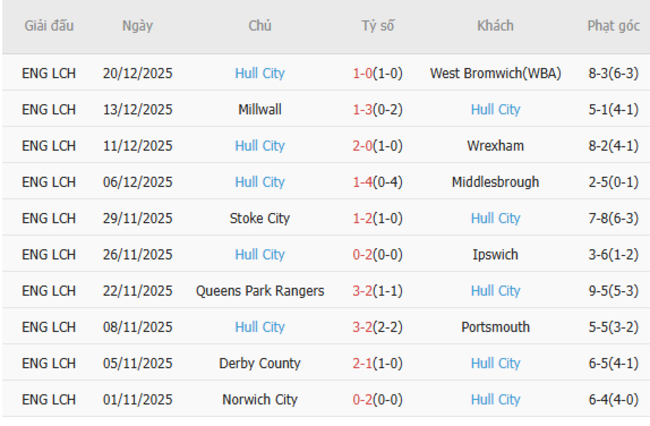Viewport: 650px width, 426px height.
Task: Click the 1-4 score against Middlesbrough
Action: [x=363, y=182]
